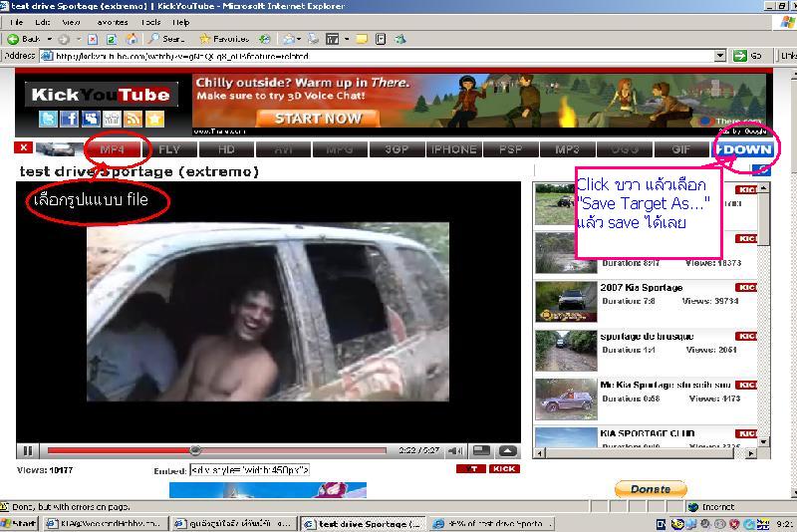
Task: Click the red X beside format bar
Action: click(x=23, y=147)
